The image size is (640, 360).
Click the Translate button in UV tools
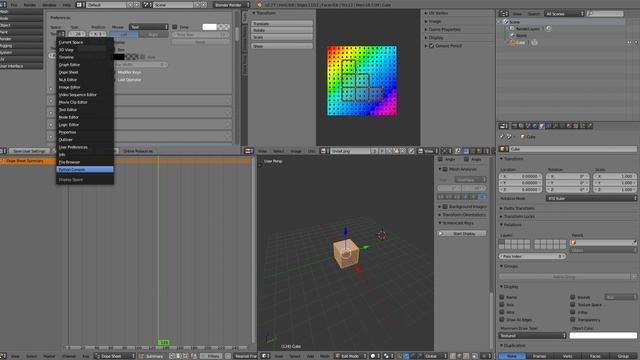pyautogui.click(x=282, y=24)
